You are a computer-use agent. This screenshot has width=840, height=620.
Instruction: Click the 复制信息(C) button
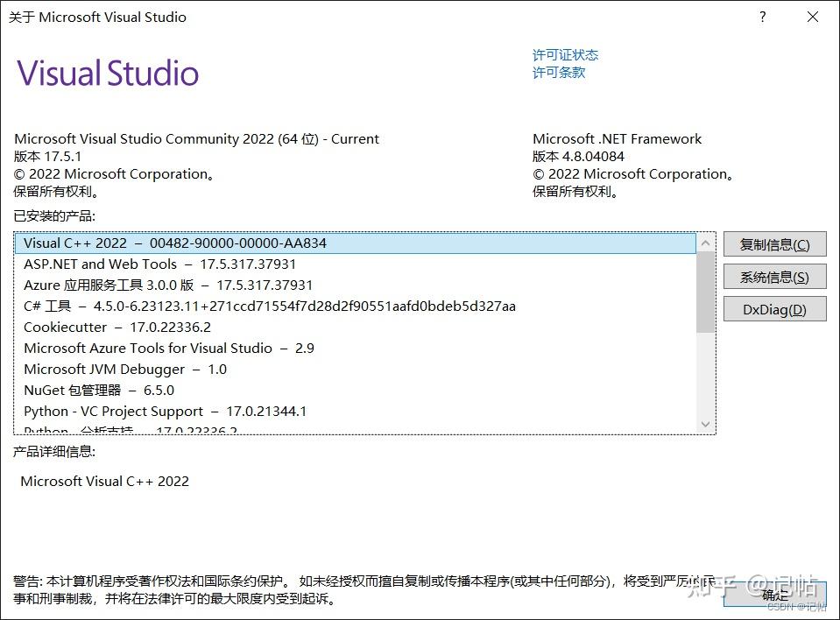pyautogui.click(x=774, y=243)
